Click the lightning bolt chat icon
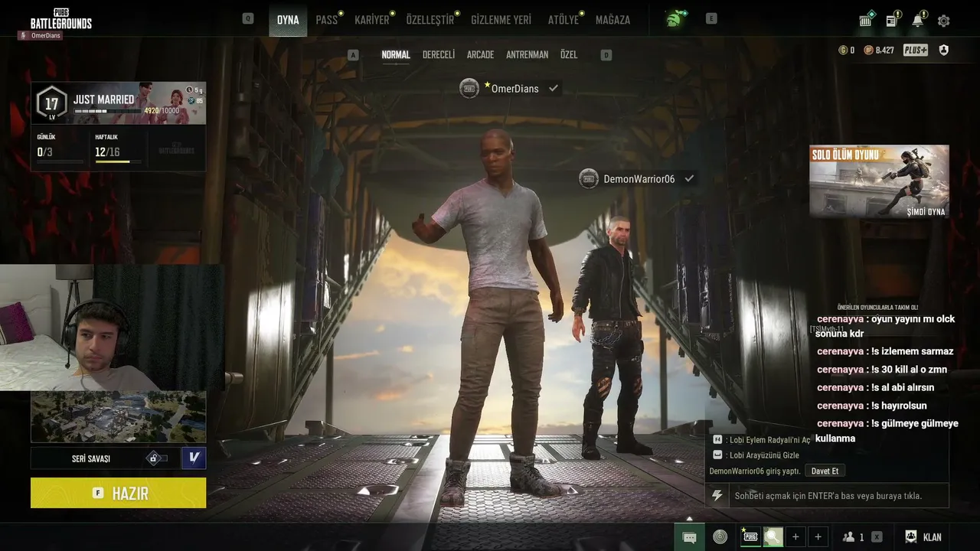Viewport: 980px width, 551px height. [x=717, y=496]
